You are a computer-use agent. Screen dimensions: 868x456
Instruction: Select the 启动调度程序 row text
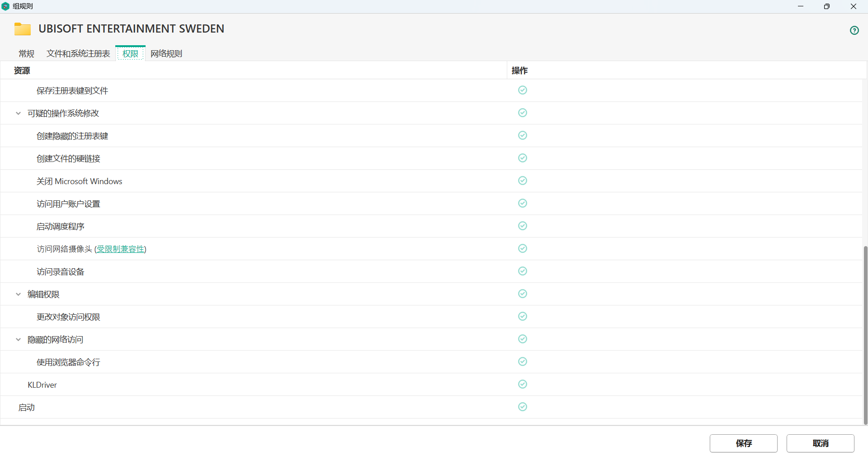[61, 227]
